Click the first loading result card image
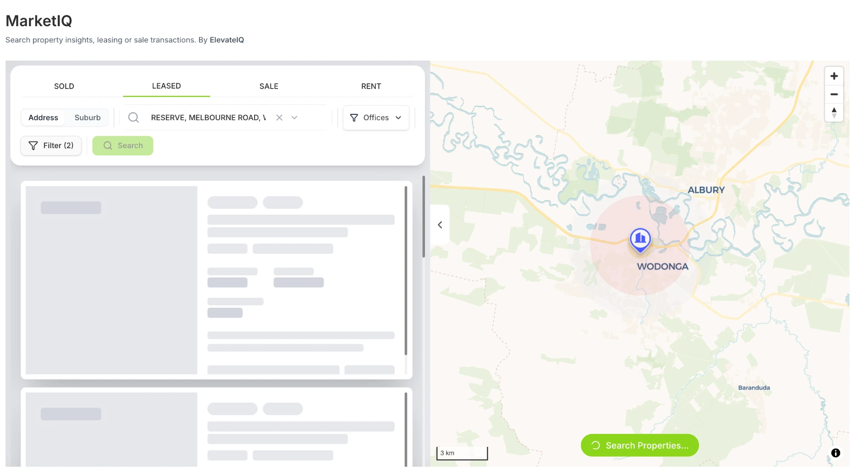868x474 pixels. (112, 280)
